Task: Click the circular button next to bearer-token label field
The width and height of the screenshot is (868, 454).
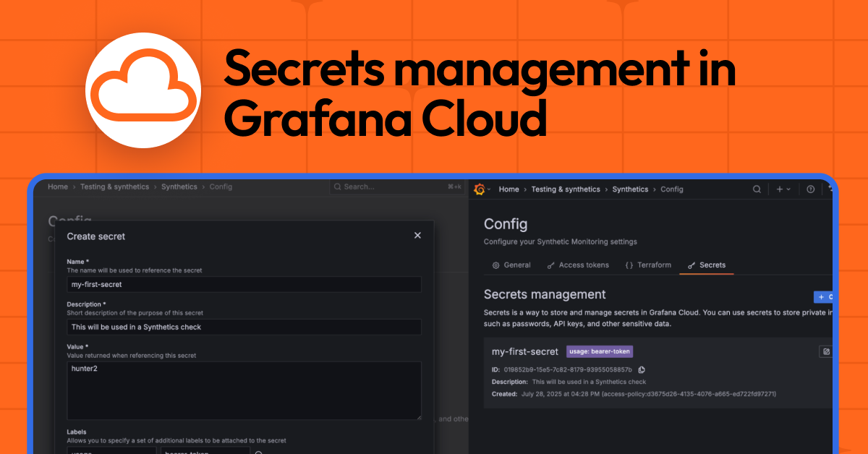Action: coord(259,452)
